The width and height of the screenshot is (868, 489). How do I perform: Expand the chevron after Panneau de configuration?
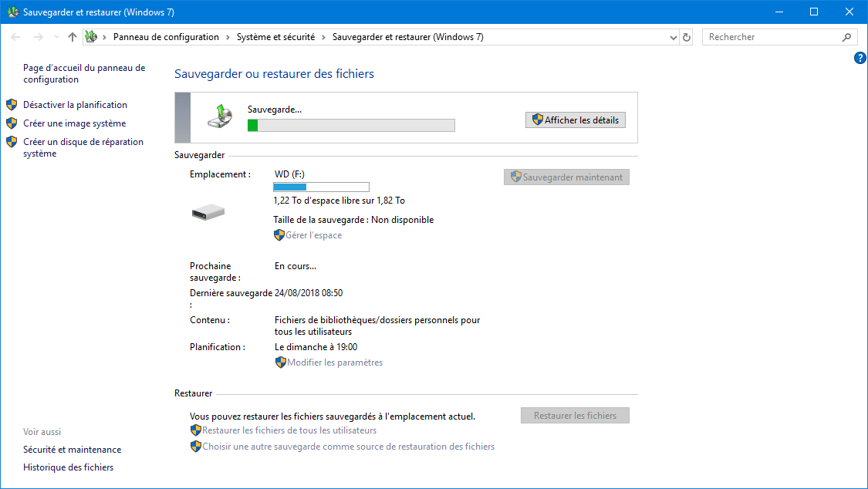(228, 38)
